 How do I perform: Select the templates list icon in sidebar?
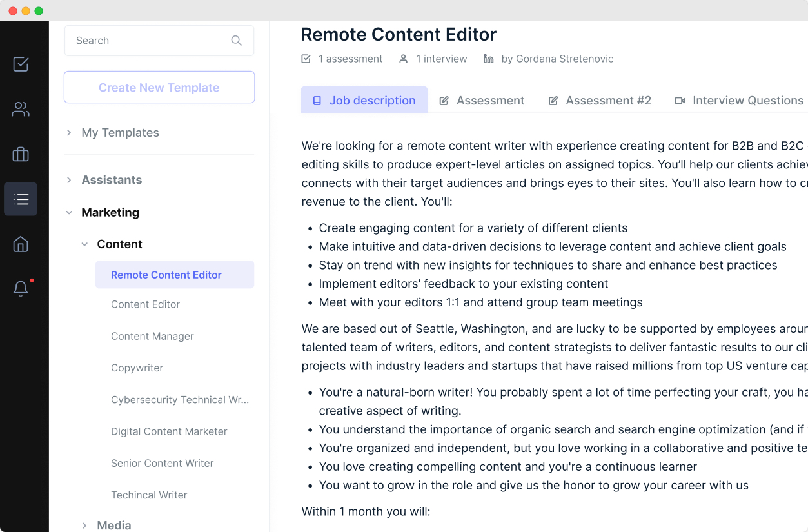21,199
